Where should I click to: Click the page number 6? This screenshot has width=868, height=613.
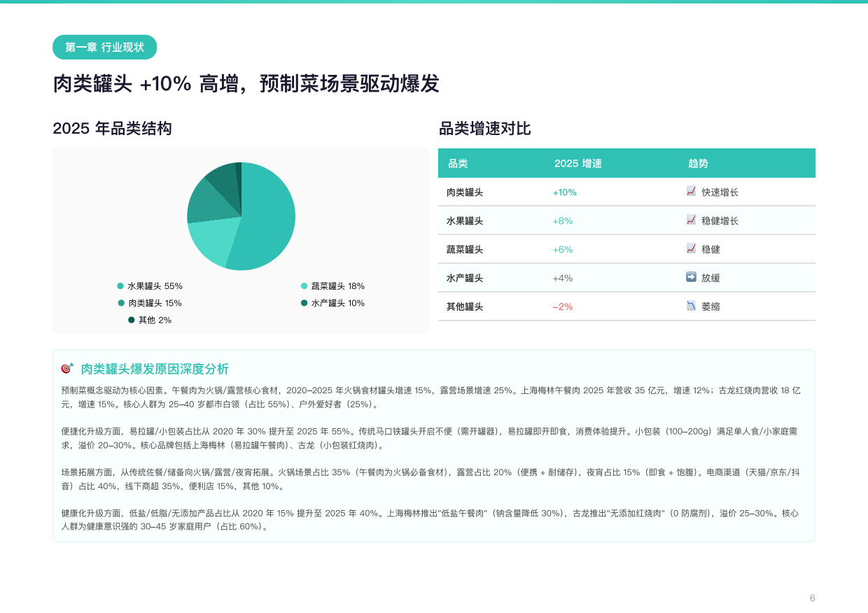[x=812, y=598]
